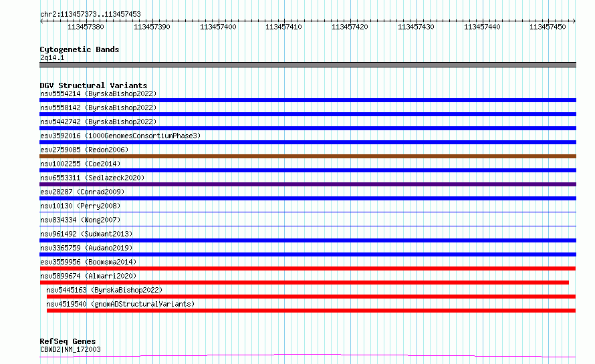The height and width of the screenshot is (364, 595).
Task: Click the magenta CBWD2 gene line
Action: pos(308,355)
